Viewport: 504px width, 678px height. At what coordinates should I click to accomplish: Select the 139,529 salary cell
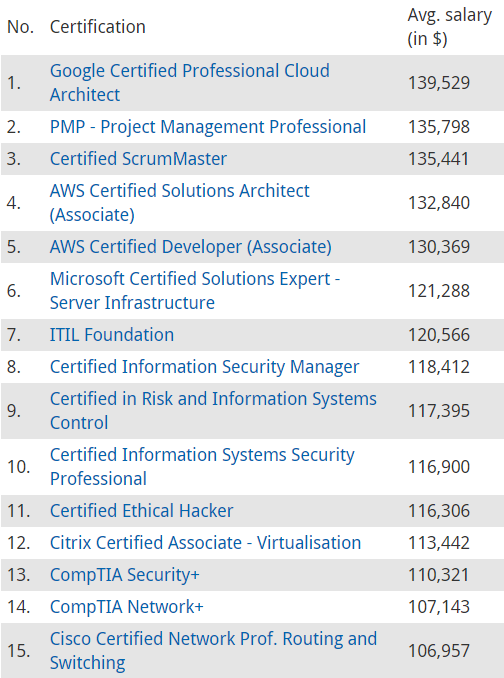coord(439,83)
